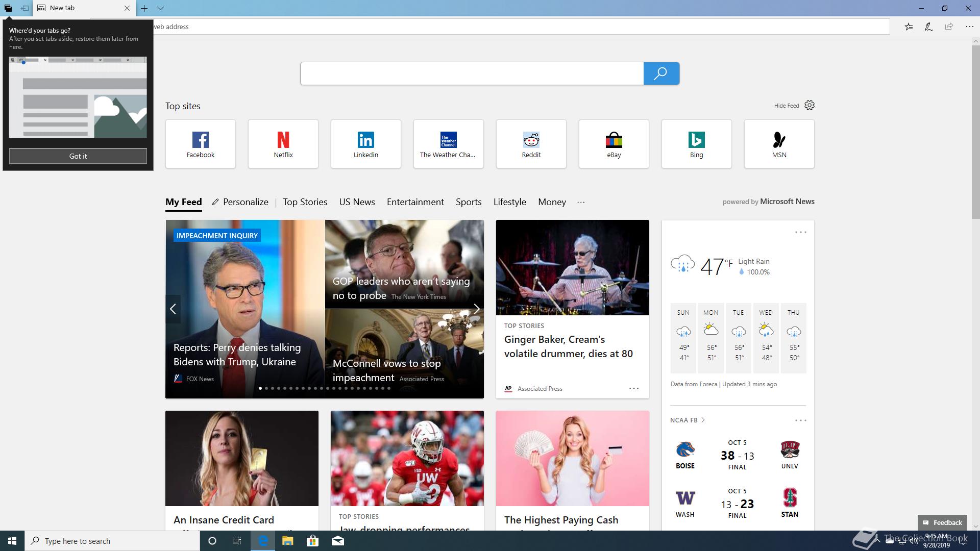The image size is (980, 551).
Task: Open page settings gear icon
Action: coord(810,105)
